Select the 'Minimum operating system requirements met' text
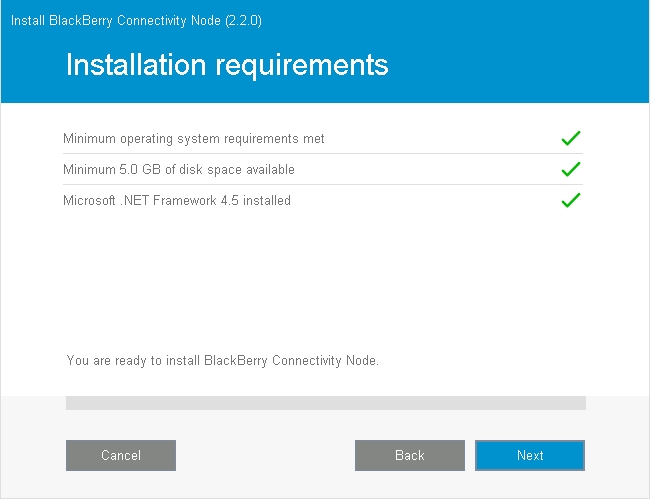Screen dimensions: 651x499 [x=193, y=139]
